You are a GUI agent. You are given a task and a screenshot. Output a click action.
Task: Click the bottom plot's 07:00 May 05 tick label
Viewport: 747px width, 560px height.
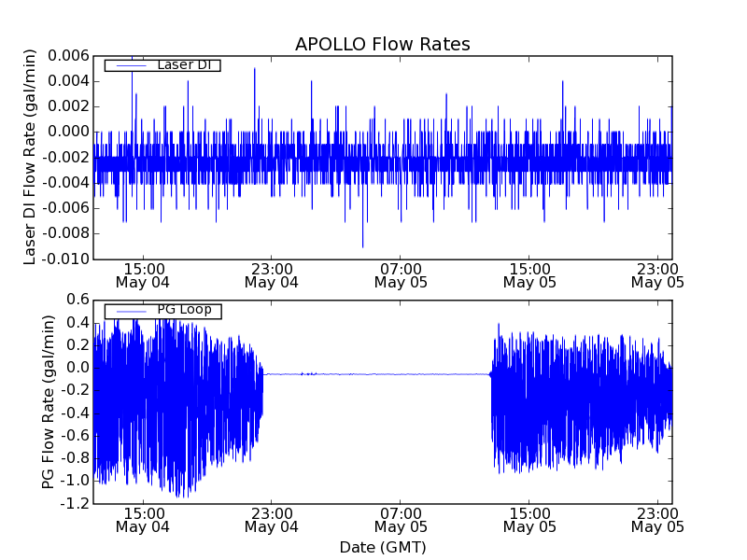coord(401,519)
